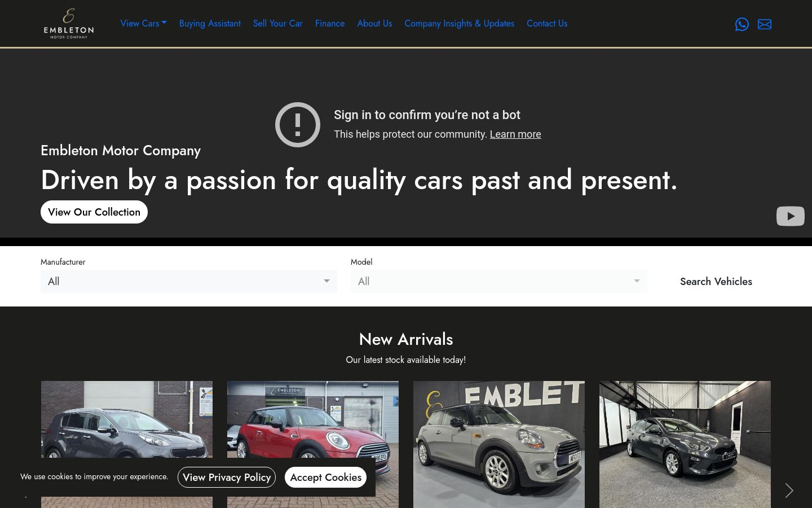Open WhatsApp chat icon in header
This screenshot has width=812, height=508.
point(742,24)
